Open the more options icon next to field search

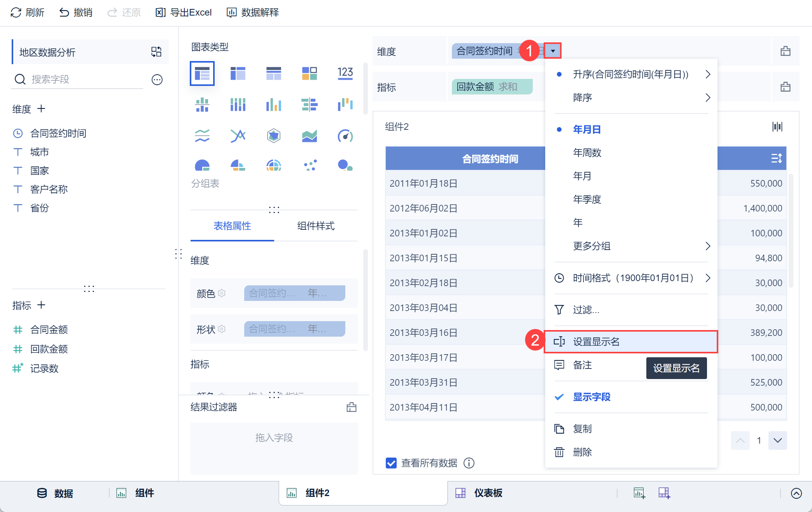(x=157, y=80)
